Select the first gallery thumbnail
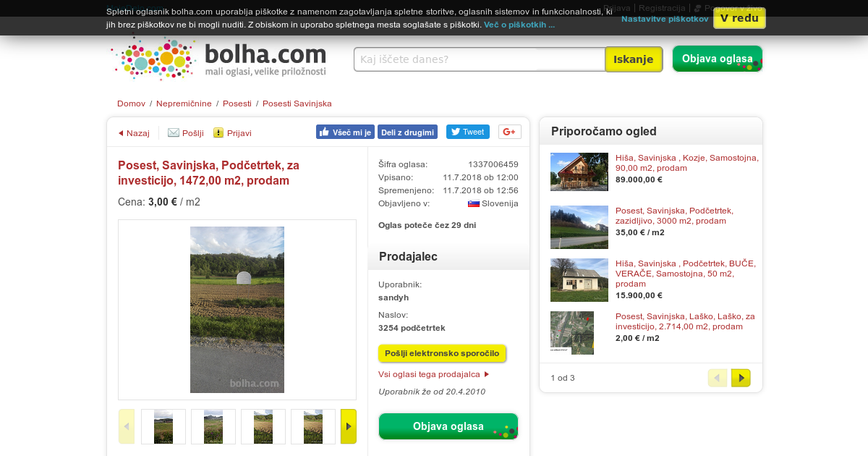868x456 pixels. [163, 426]
